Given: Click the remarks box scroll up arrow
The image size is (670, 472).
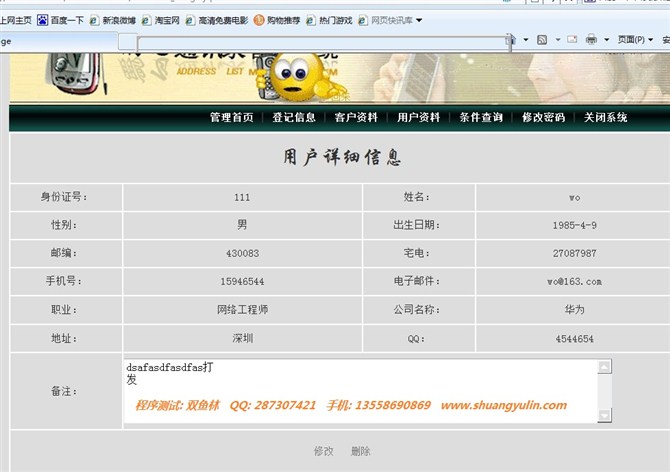Looking at the screenshot, I should coord(604,366).
